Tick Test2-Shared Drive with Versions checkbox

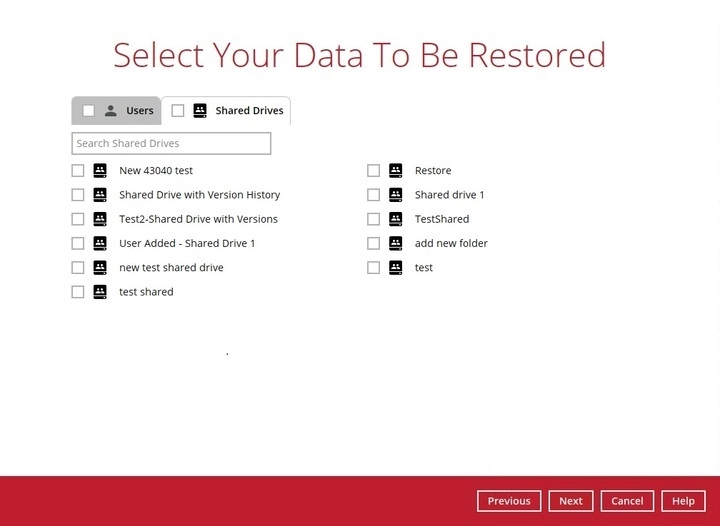click(78, 219)
